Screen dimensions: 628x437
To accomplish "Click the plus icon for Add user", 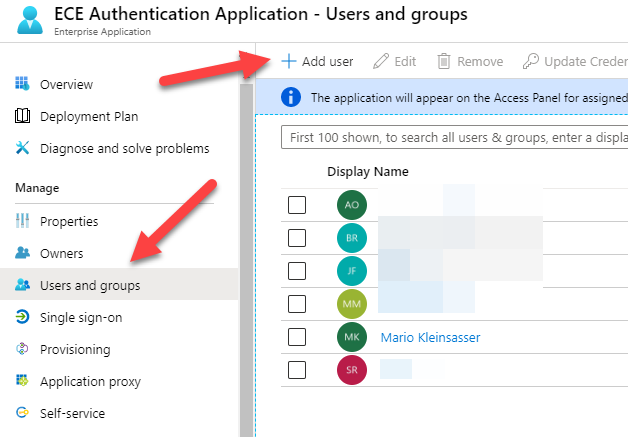I will pyautogui.click(x=289, y=61).
